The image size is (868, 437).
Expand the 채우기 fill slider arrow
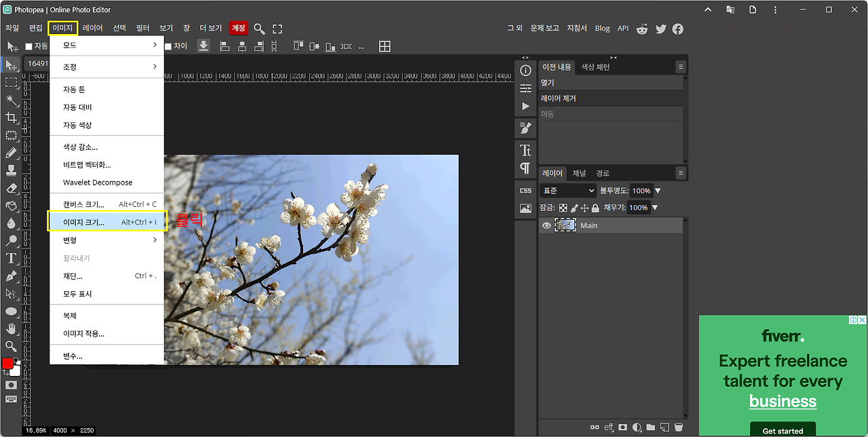click(654, 208)
